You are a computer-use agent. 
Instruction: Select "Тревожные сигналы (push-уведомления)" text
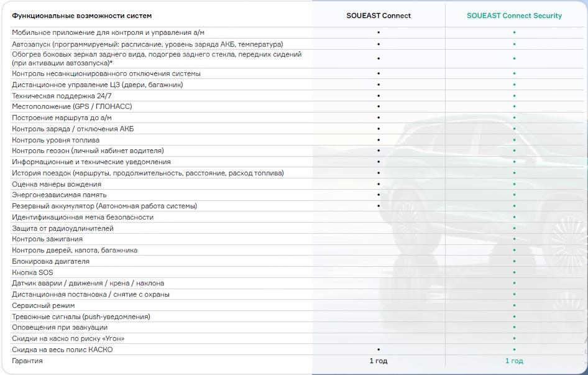[81, 317]
